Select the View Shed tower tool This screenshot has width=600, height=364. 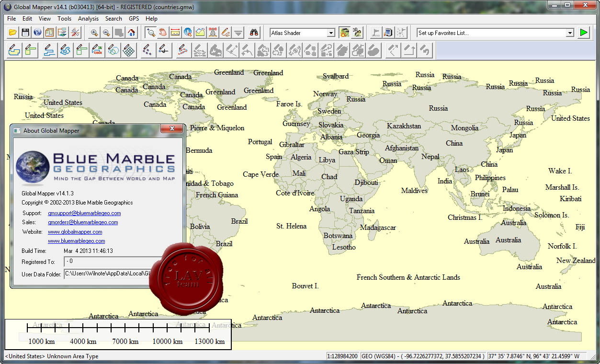(213, 33)
